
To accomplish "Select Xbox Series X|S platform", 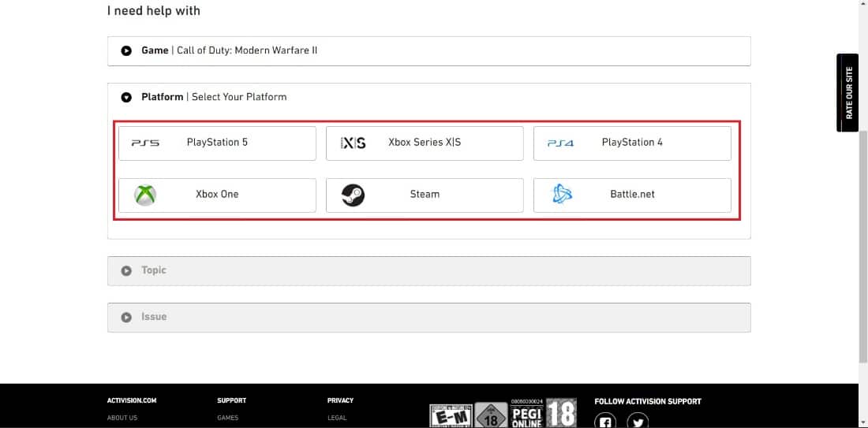I will (425, 143).
